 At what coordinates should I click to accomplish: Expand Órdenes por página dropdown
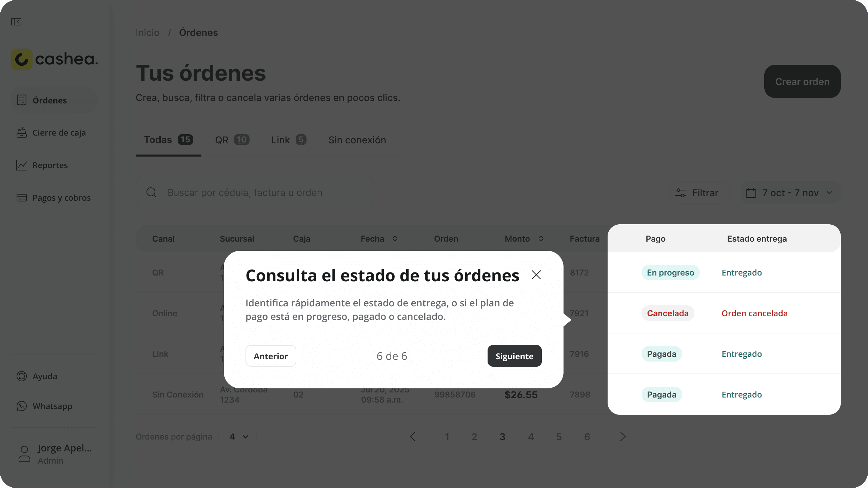238,437
